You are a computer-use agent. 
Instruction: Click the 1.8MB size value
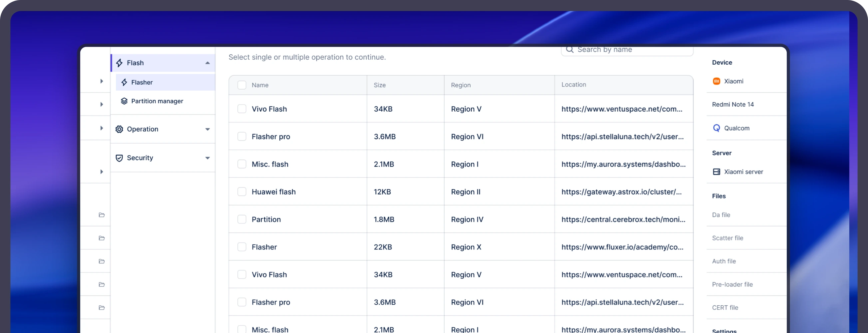pyautogui.click(x=384, y=219)
